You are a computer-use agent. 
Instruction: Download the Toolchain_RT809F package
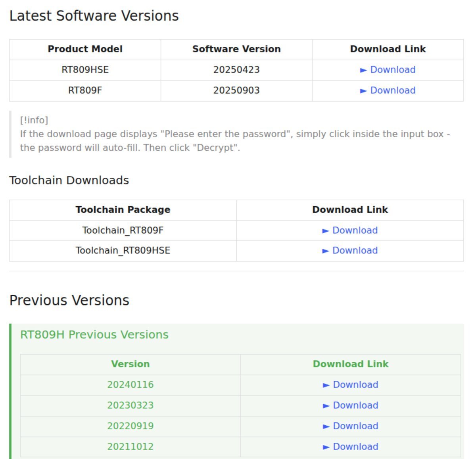(350, 230)
